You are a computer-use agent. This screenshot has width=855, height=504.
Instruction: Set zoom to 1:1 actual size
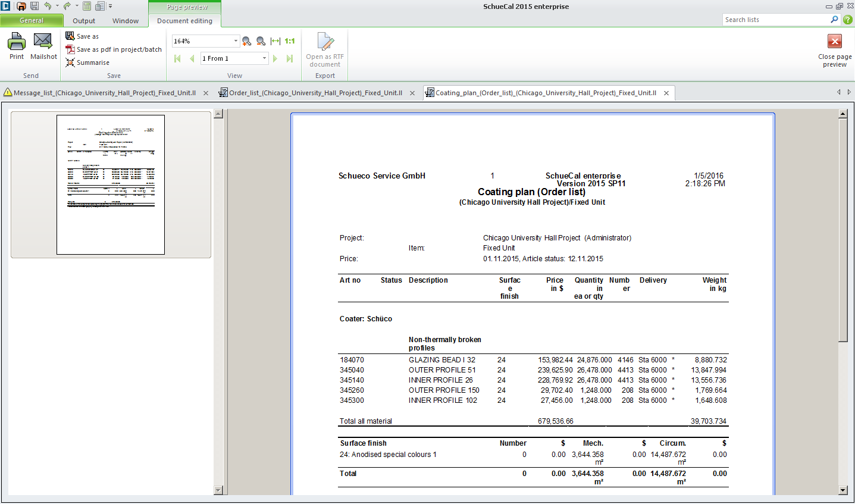(290, 41)
